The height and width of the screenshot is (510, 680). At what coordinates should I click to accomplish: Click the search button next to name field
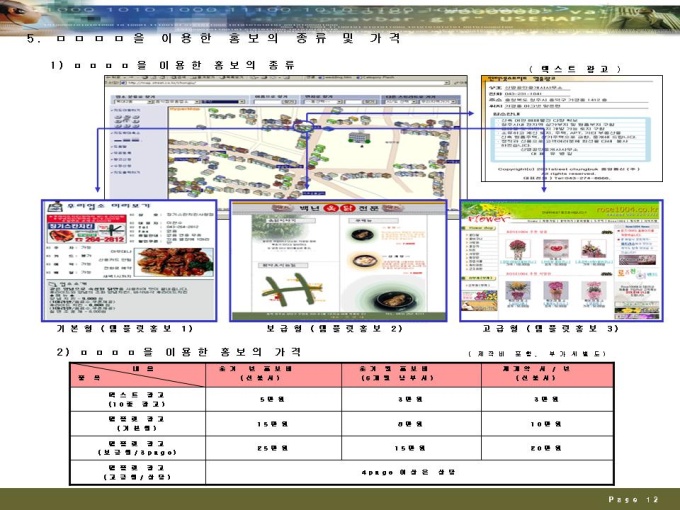(289, 101)
